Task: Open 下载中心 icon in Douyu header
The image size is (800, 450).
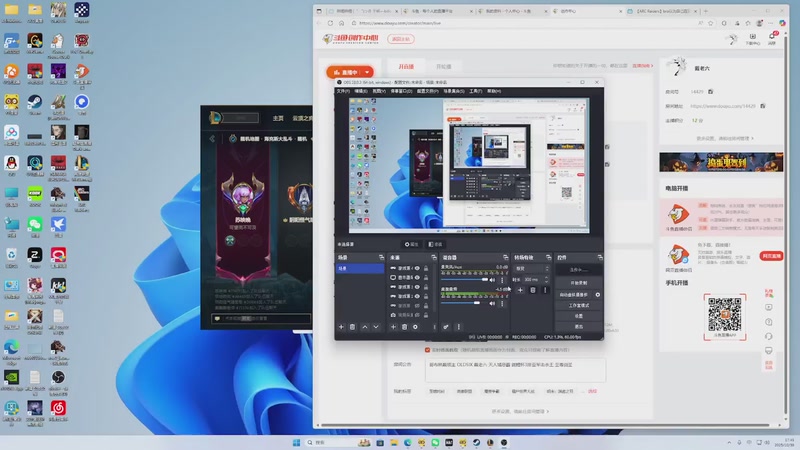Action: (753, 38)
